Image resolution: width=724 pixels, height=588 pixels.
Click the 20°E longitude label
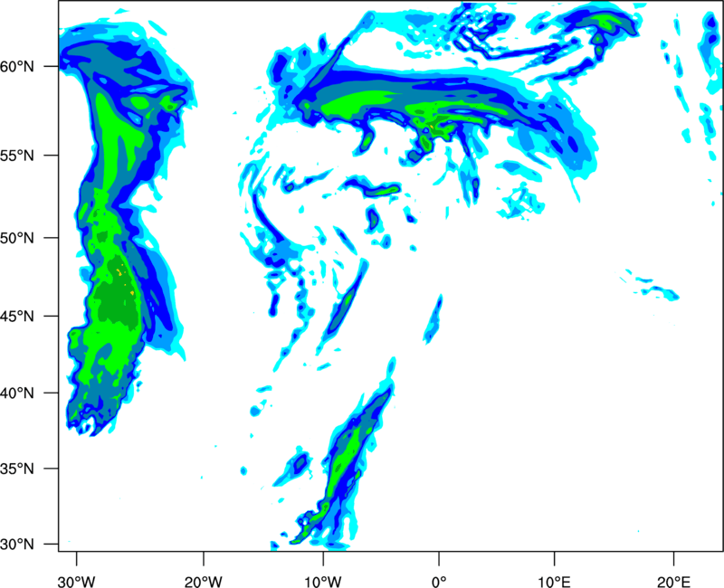pyautogui.click(x=673, y=582)
